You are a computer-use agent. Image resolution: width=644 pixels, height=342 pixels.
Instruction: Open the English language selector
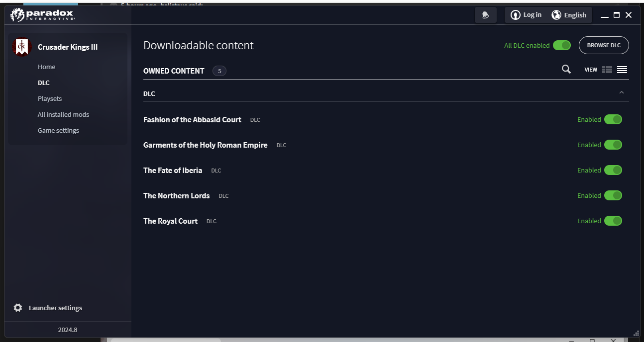[x=569, y=15]
